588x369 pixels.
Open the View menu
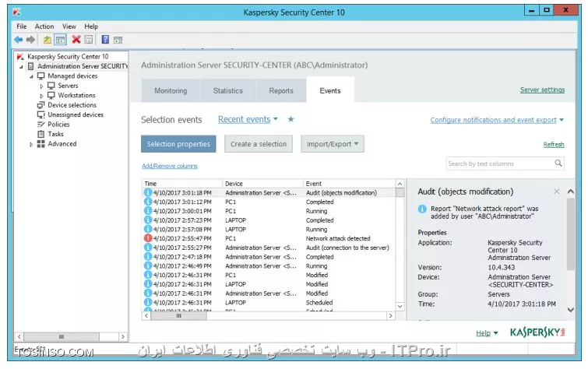(x=69, y=26)
